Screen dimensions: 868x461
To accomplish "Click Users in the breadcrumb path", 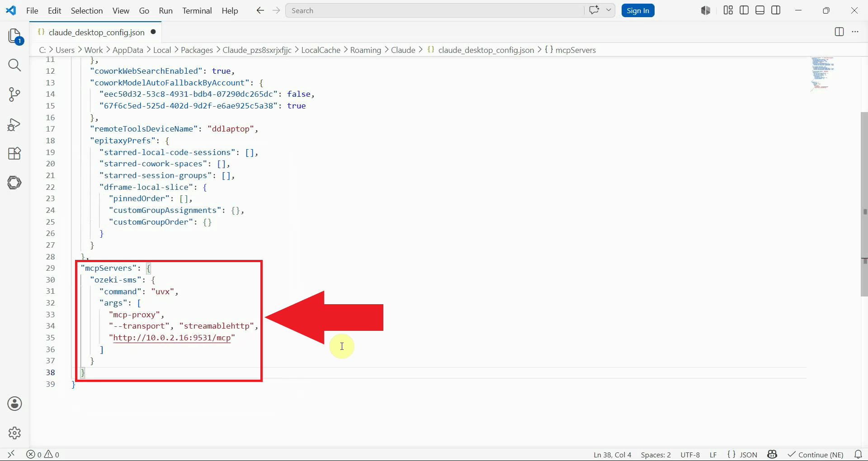I will (65, 50).
